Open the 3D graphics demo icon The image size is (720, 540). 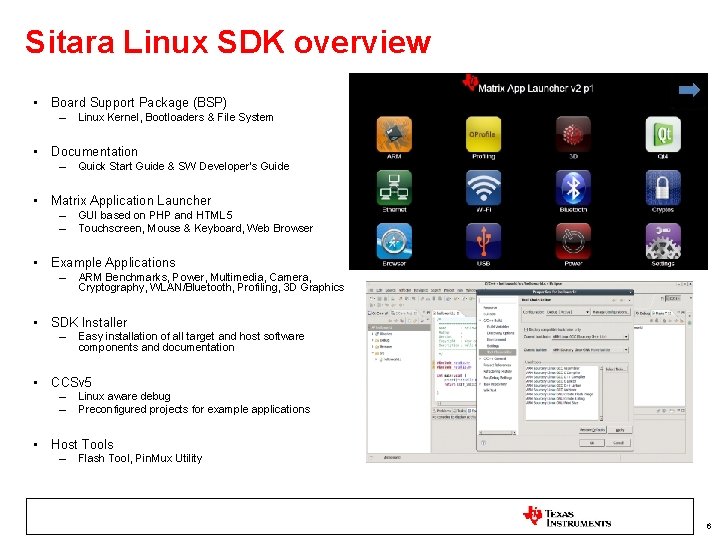[573, 134]
